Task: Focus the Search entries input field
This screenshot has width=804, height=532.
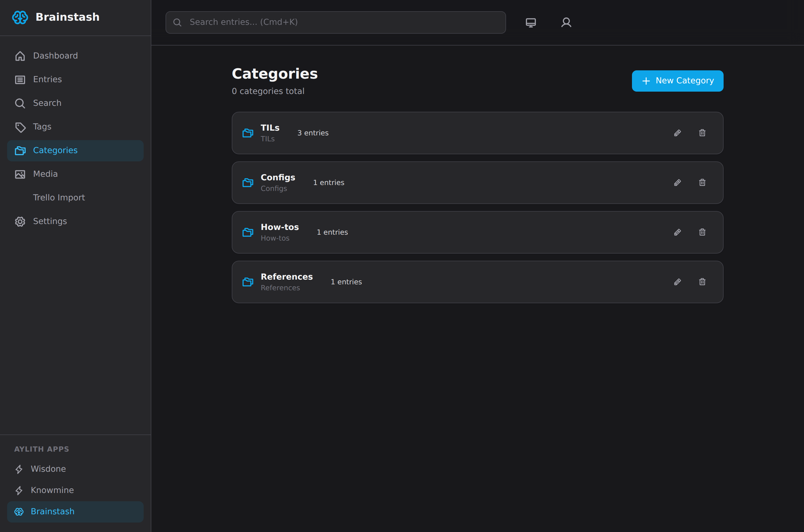Action: tap(335, 22)
